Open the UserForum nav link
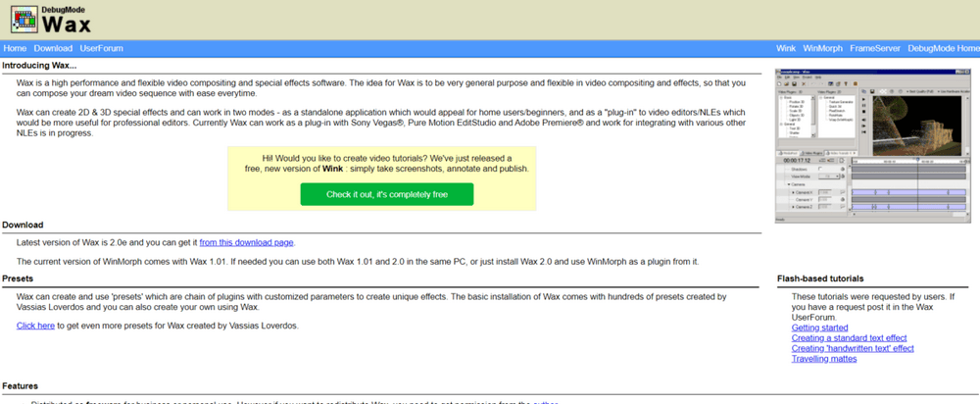This screenshot has height=404, width=980. click(103, 48)
